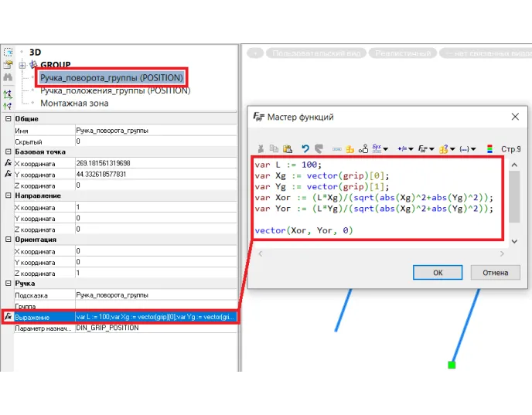This screenshot has height=415, width=532.
Task: Select Ручка_поворота_группы (POSITION) tree item
Action: [x=111, y=77]
